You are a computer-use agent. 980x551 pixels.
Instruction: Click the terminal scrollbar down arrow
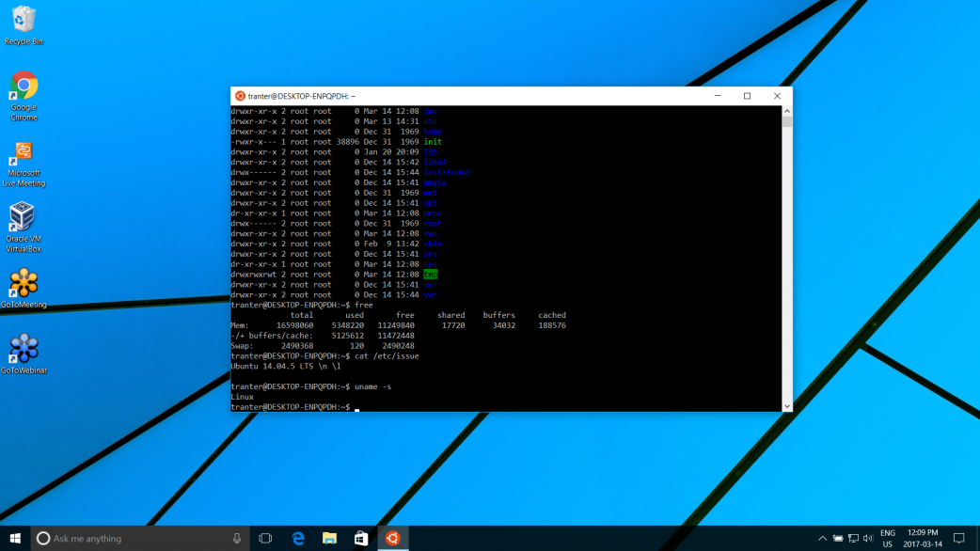pyautogui.click(x=787, y=406)
